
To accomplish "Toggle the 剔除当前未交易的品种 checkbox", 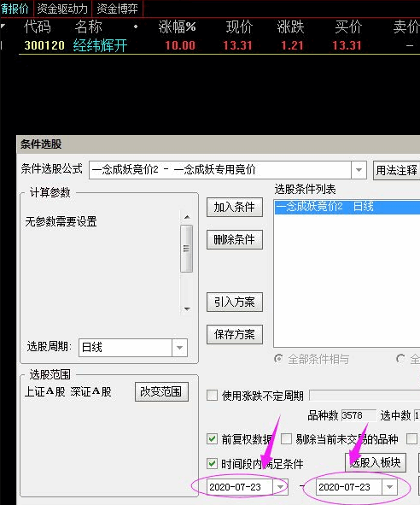I will (286, 438).
